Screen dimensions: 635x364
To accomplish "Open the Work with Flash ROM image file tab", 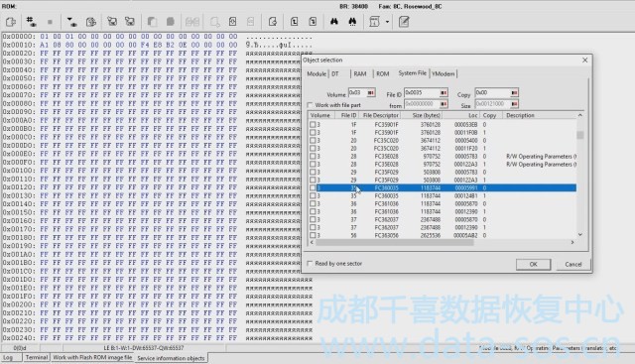I will click(92, 357).
